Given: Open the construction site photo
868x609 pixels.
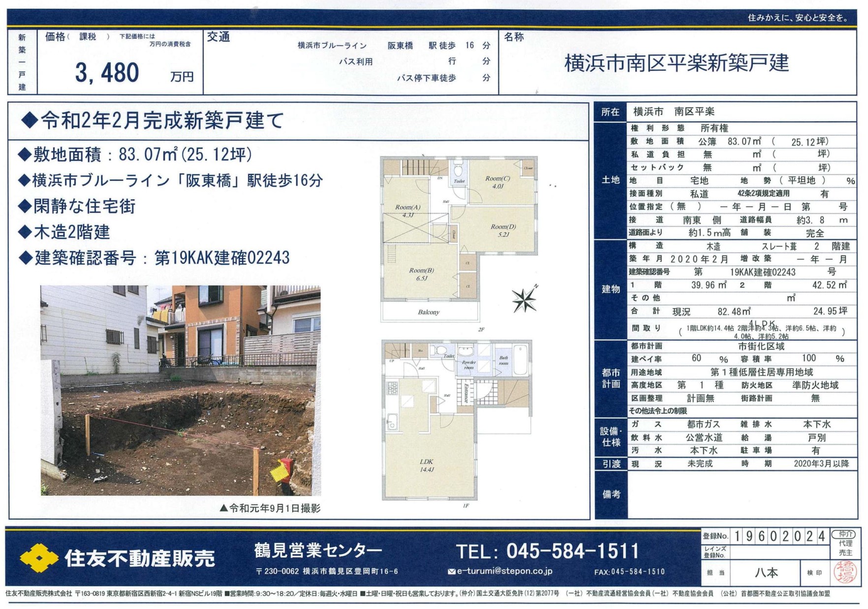Looking at the screenshot, I should tap(181, 390).
